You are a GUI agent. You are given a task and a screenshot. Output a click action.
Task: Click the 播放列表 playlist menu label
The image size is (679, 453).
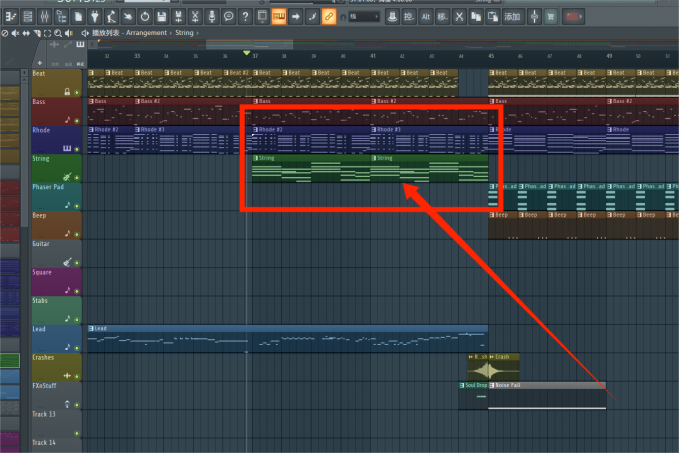[106, 33]
